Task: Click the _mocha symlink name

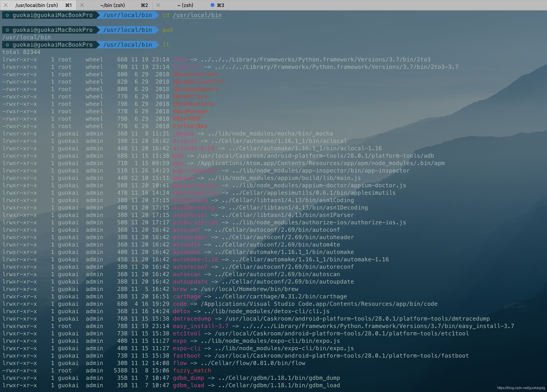Action: 183,133
